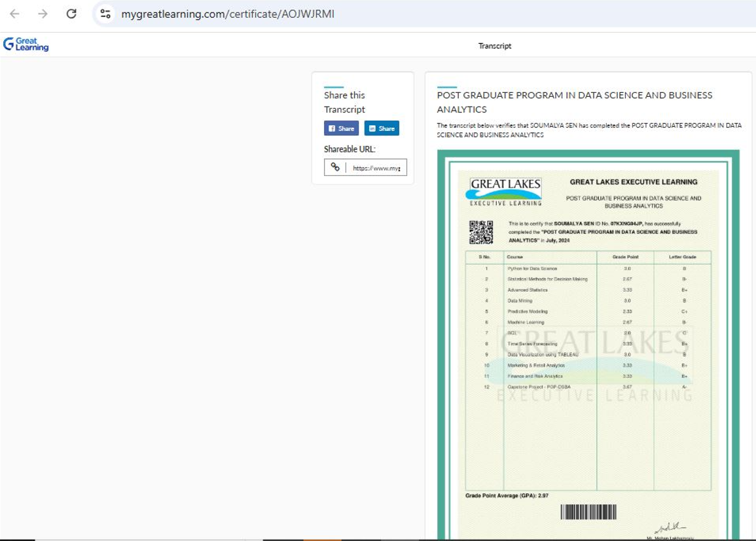This screenshot has height=541, width=756.
Task: Click the 'Advanced Statistics' course row
Action: (x=588, y=290)
